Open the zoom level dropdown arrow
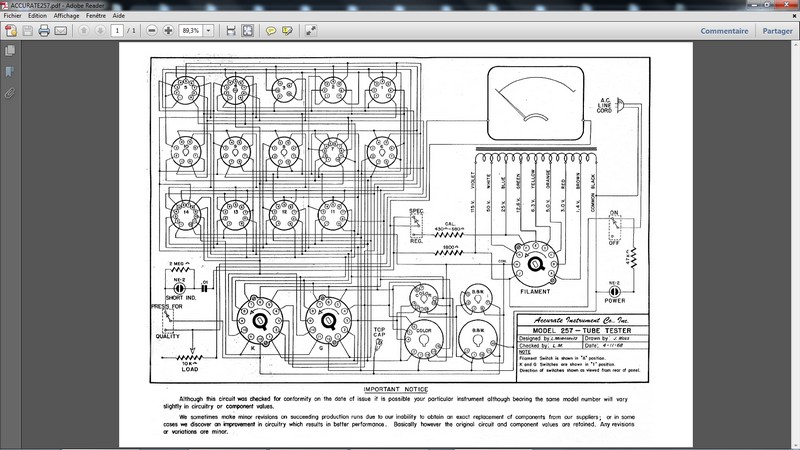This screenshot has width=800, height=450. coord(208,31)
